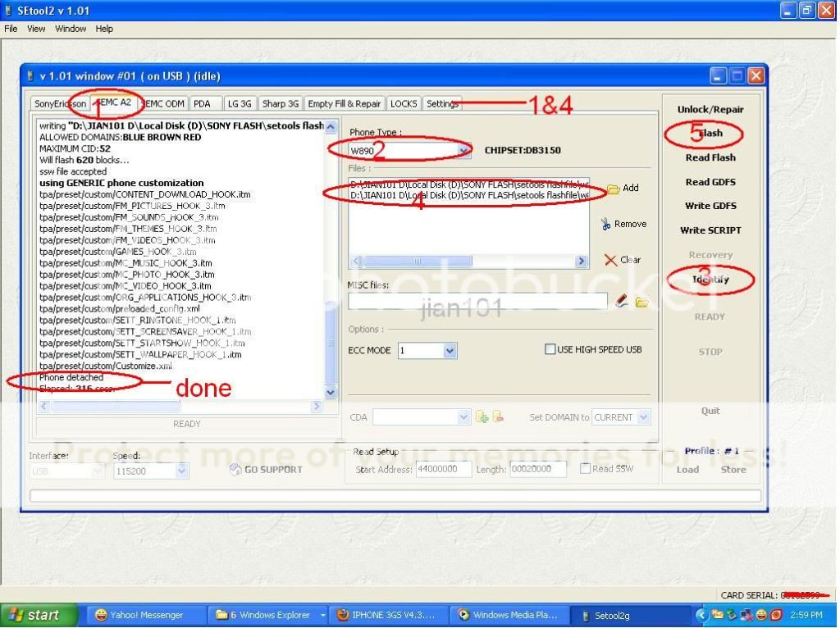Click the Files list scroll right arrow
Viewport: 840px width, 628px height.
coord(582,262)
